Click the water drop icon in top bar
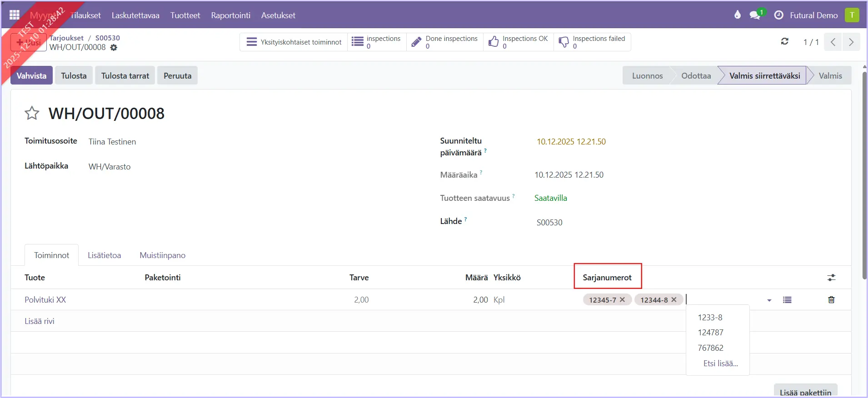Viewport: 868px width, 398px height. coord(737,15)
